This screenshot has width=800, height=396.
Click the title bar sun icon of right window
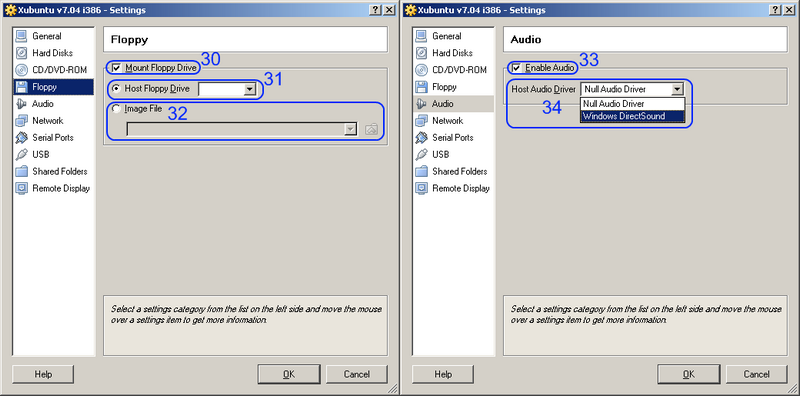[x=410, y=10]
